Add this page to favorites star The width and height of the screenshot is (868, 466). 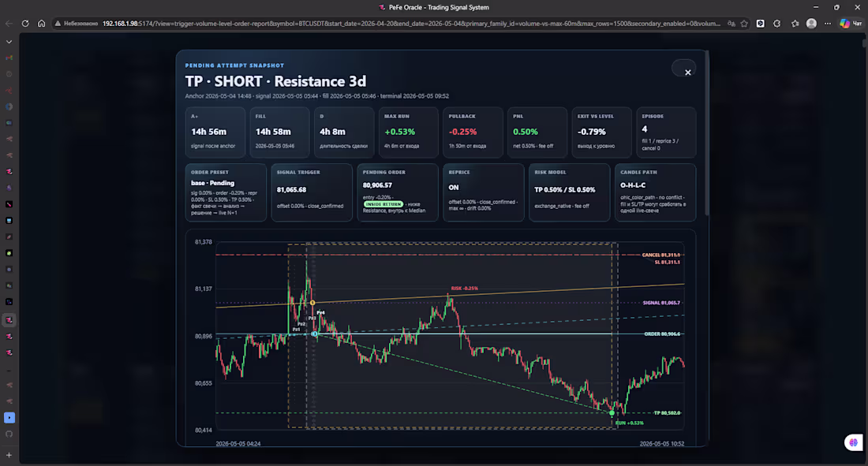point(745,24)
